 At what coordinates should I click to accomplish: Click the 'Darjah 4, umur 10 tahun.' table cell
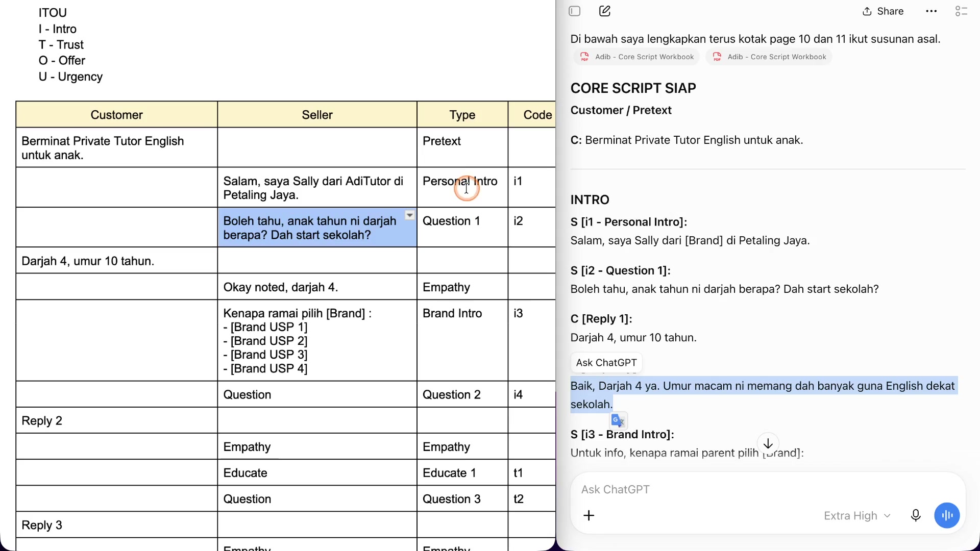tap(117, 261)
